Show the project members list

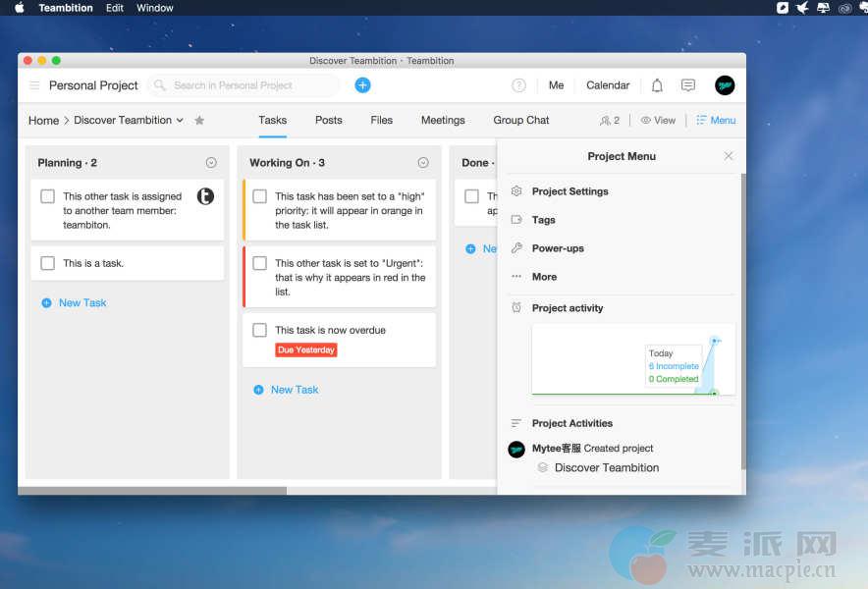(x=609, y=121)
